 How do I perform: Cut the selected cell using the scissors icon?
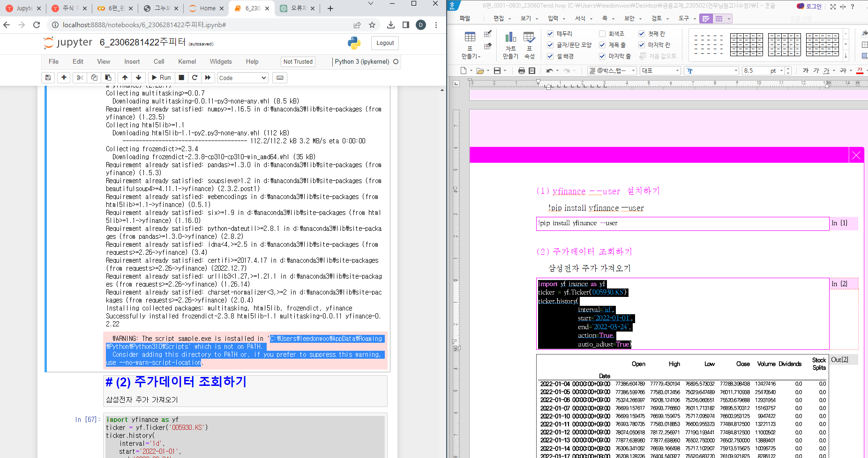pyautogui.click(x=80, y=78)
